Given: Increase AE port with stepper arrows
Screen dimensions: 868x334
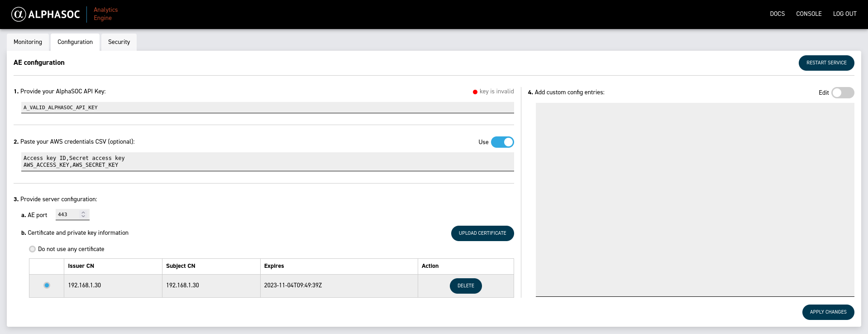Looking at the screenshot, I should (x=83, y=213).
